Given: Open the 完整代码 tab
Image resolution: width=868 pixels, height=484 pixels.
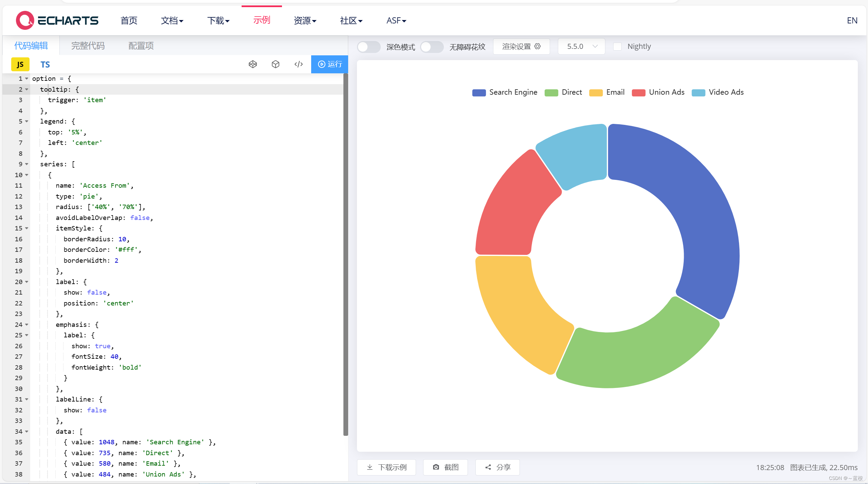Looking at the screenshot, I should (x=88, y=45).
